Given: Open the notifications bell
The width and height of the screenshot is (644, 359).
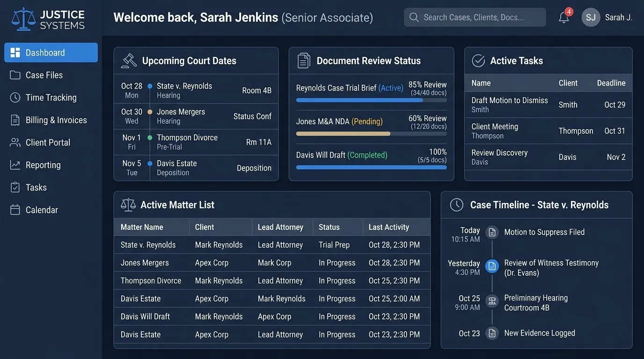Looking at the screenshot, I should (564, 18).
